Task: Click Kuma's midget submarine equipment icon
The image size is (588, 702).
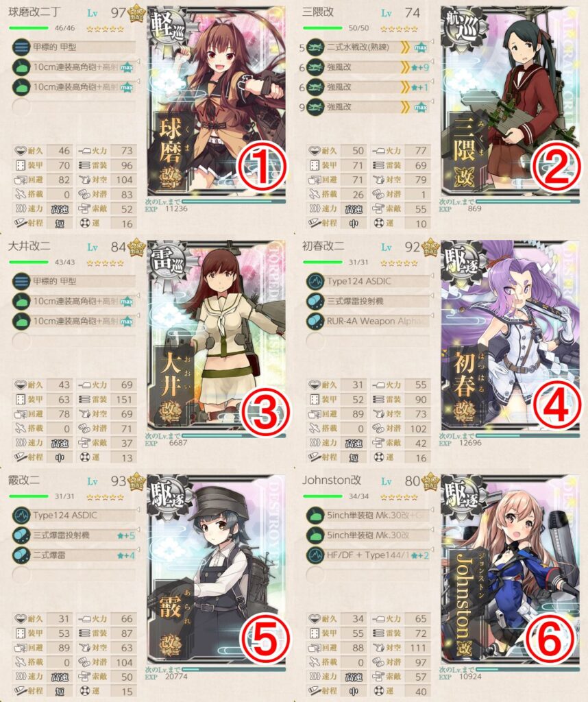Action: [x=21, y=47]
